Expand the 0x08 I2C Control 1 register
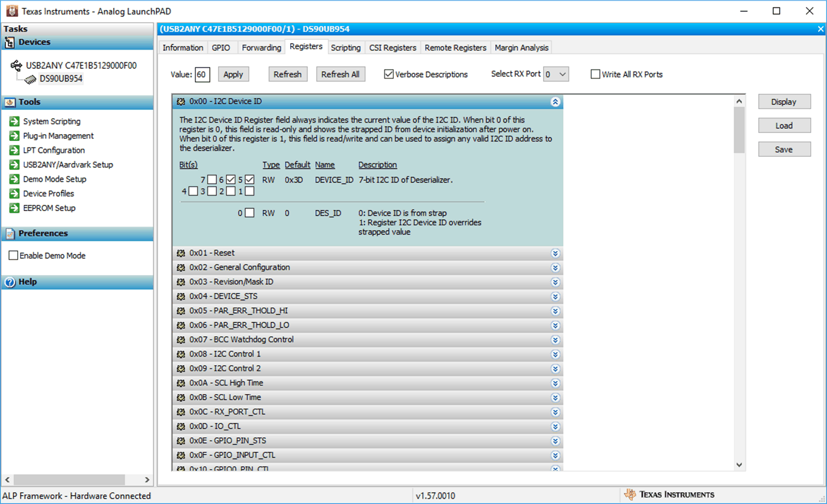This screenshot has width=827, height=504. (x=555, y=354)
